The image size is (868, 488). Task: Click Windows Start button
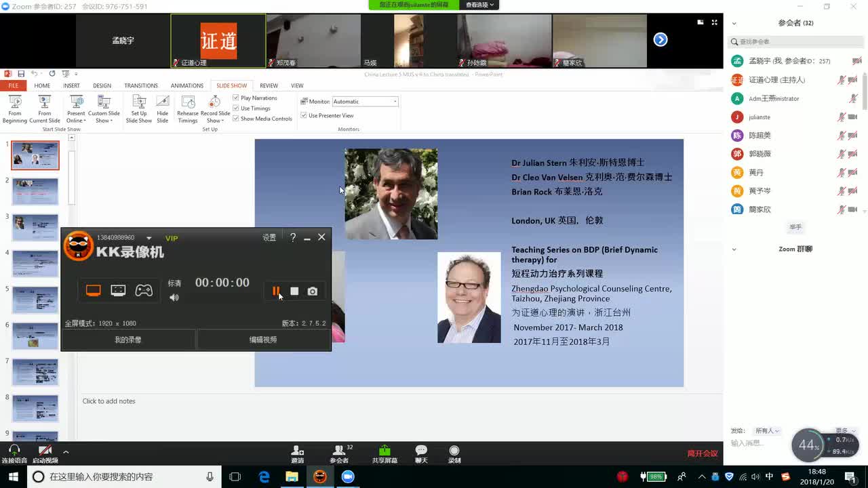pyautogui.click(x=14, y=476)
